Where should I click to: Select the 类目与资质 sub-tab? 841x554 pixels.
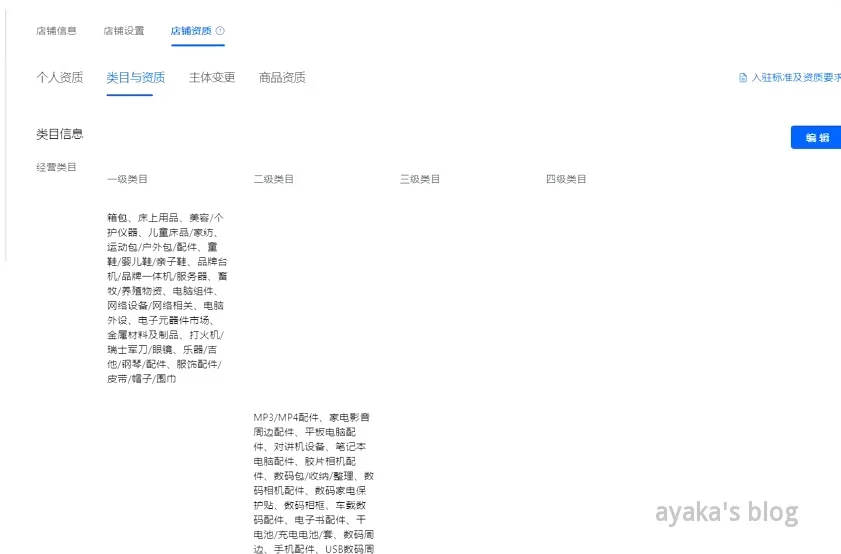pos(136,78)
